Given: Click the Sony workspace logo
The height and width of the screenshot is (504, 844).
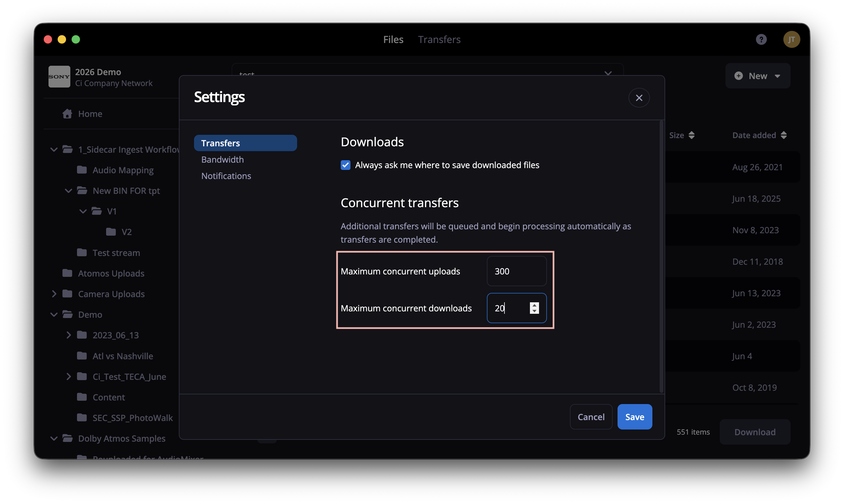Looking at the screenshot, I should pyautogui.click(x=59, y=77).
